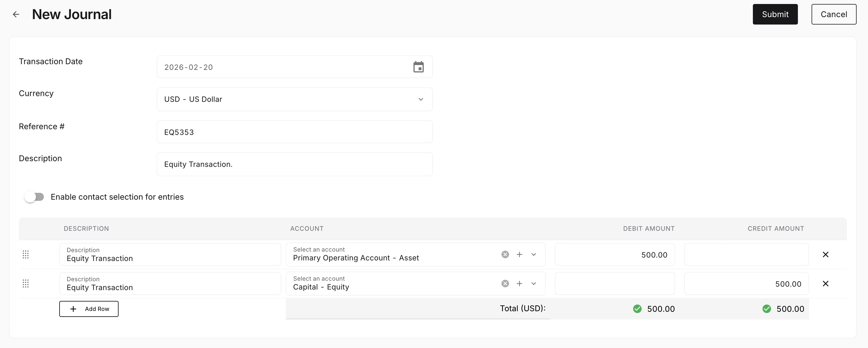The height and width of the screenshot is (348, 868).
Task: Click Add Row to insert another entry
Action: pos(89,309)
